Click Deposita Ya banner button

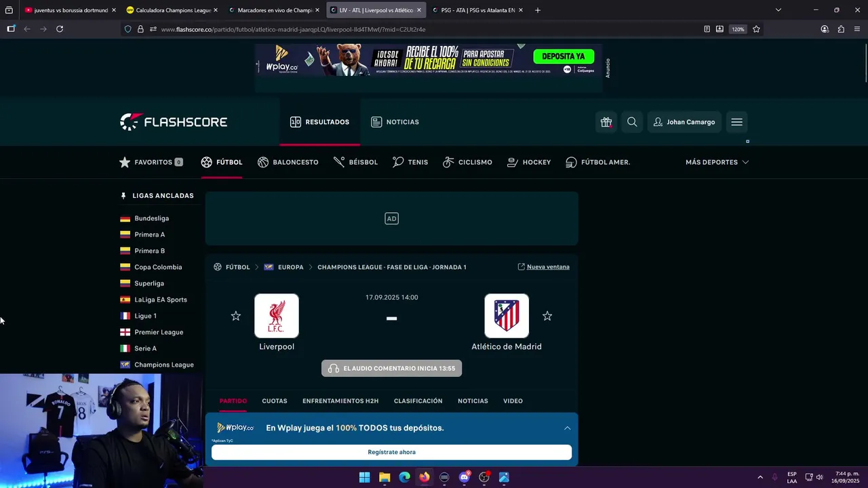coord(564,56)
